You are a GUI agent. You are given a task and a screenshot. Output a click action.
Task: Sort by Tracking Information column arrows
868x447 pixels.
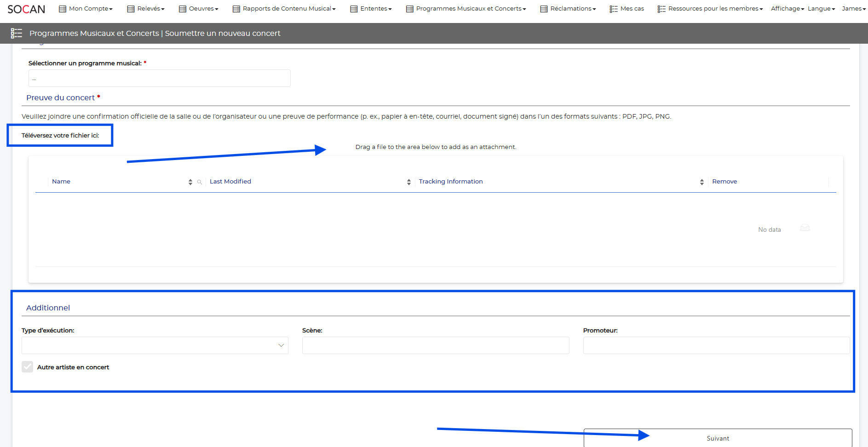tap(701, 182)
